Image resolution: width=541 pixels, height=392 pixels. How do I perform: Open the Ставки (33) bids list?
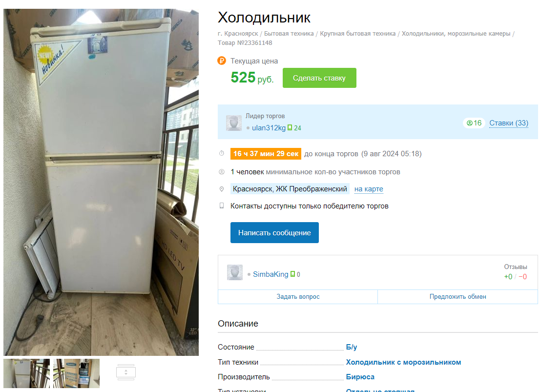click(x=509, y=123)
